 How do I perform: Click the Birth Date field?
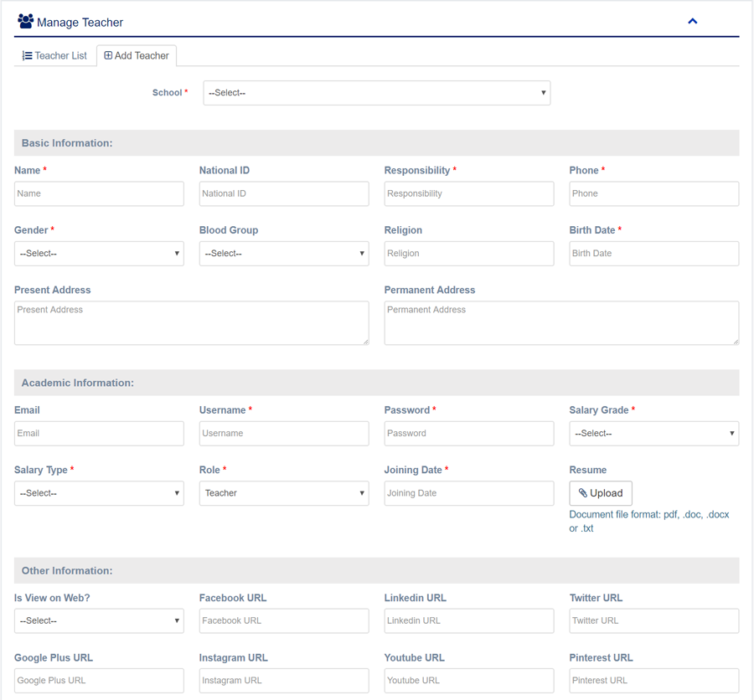654,254
